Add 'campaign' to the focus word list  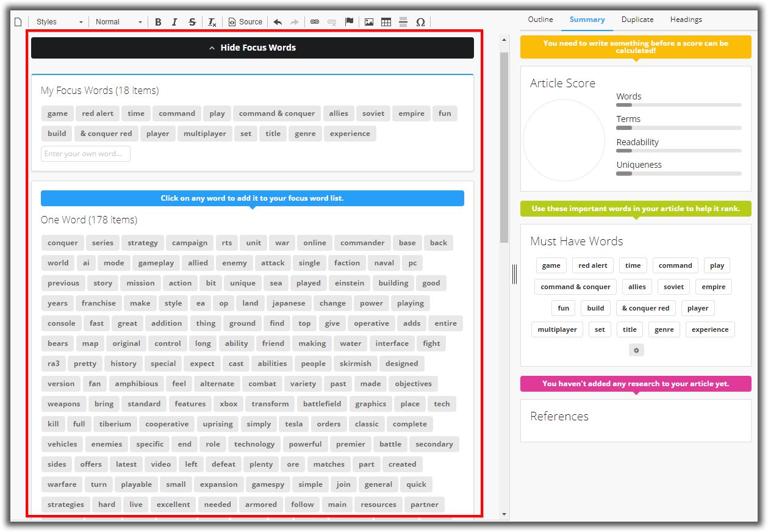click(190, 243)
